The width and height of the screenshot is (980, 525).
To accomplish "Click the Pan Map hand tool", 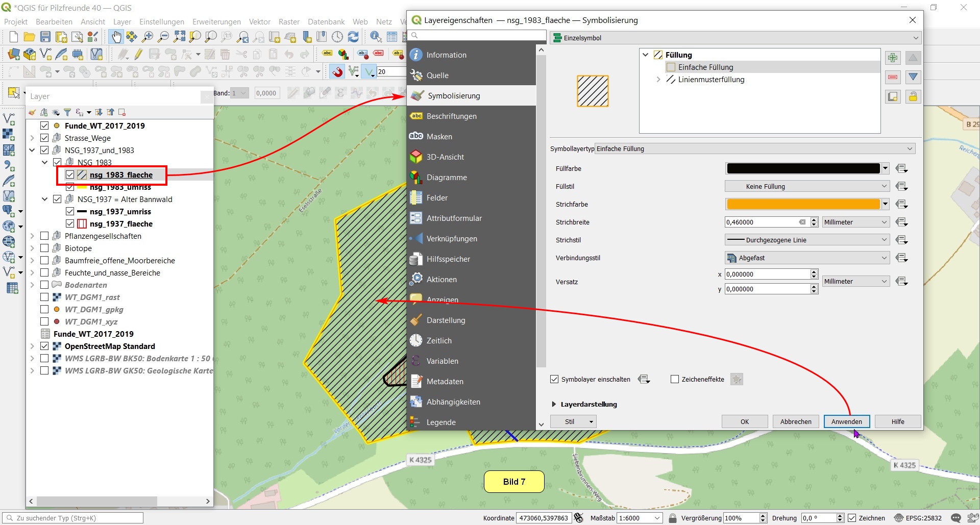I will 116,37.
